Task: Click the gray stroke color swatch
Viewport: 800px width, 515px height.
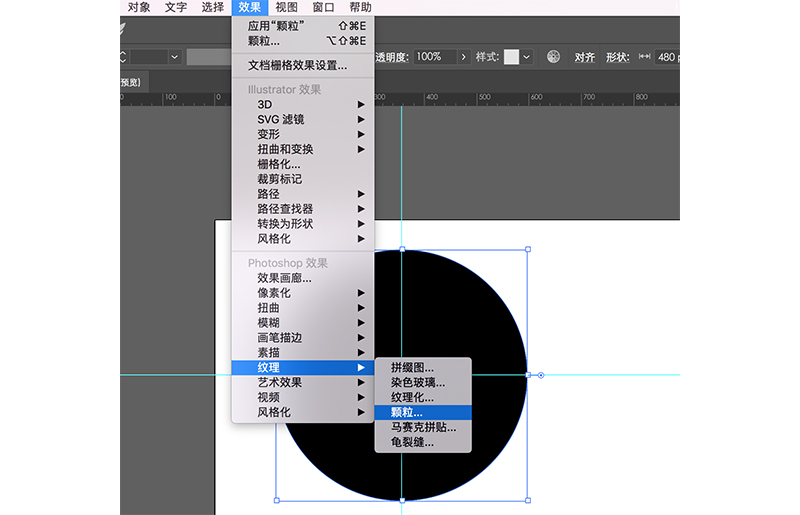Action: click(209, 57)
